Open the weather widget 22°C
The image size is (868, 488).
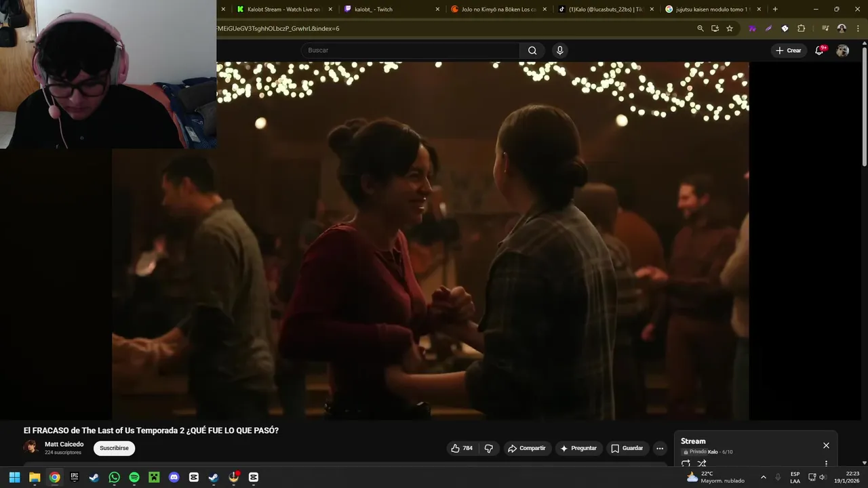715,477
